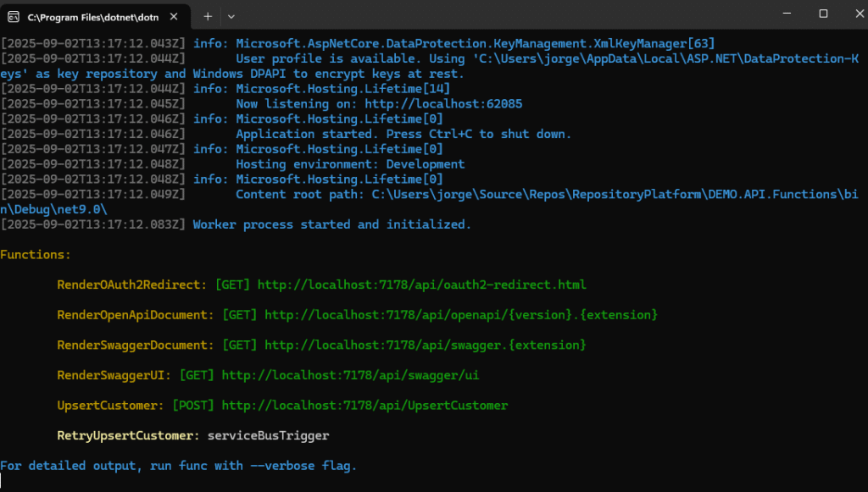Open the openapi version extension URL
Image resolution: width=868 pixels, height=492 pixels.
(x=460, y=315)
